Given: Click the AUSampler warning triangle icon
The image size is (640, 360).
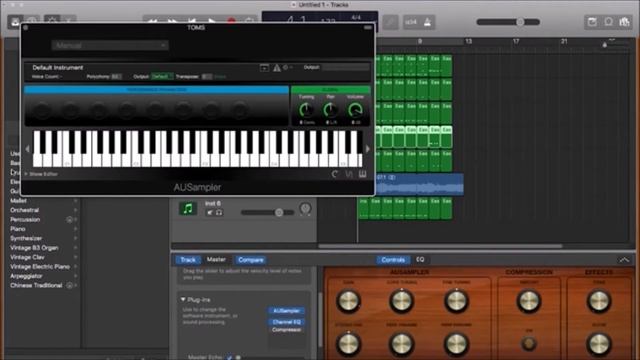Looking at the screenshot, I should point(277,68).
